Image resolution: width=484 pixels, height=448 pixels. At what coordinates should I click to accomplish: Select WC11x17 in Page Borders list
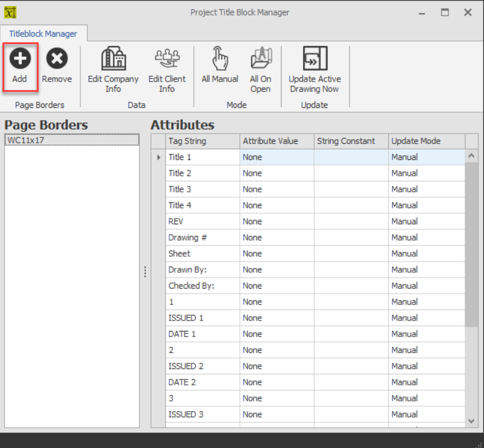click(x=72, y=140)
